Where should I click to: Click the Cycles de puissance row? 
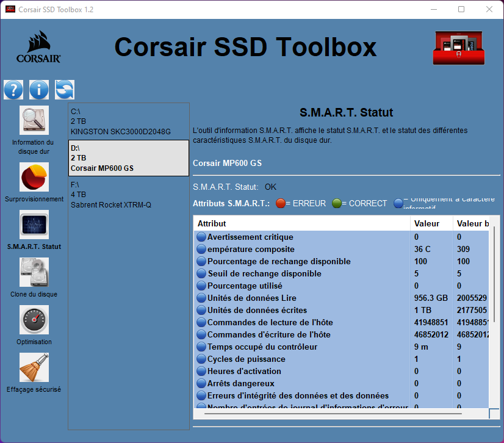click(x=341, y=359)
